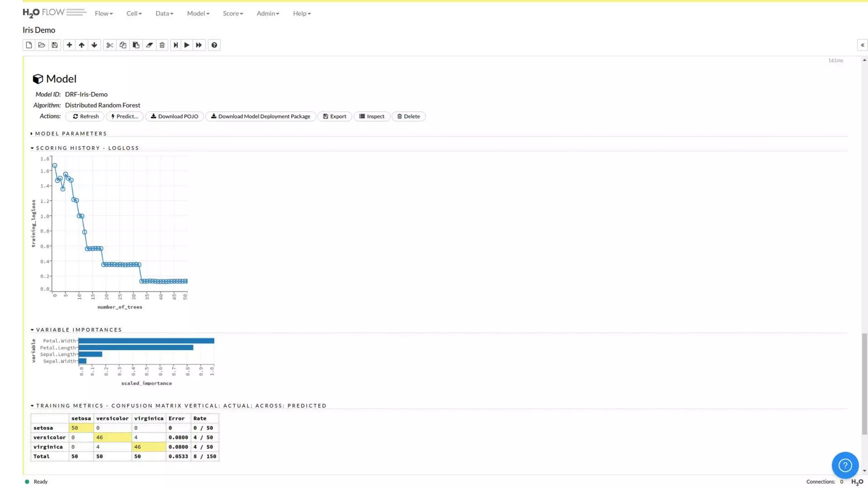Image resolution: width=868 pixels, height=488 pixels.
Task: Click the new flow document icon
Action: pos(29,45)
